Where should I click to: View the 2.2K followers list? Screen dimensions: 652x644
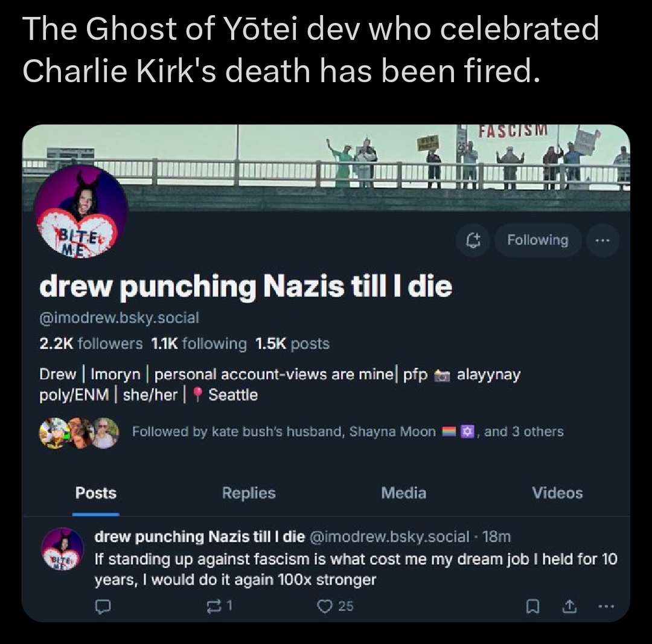91,344
